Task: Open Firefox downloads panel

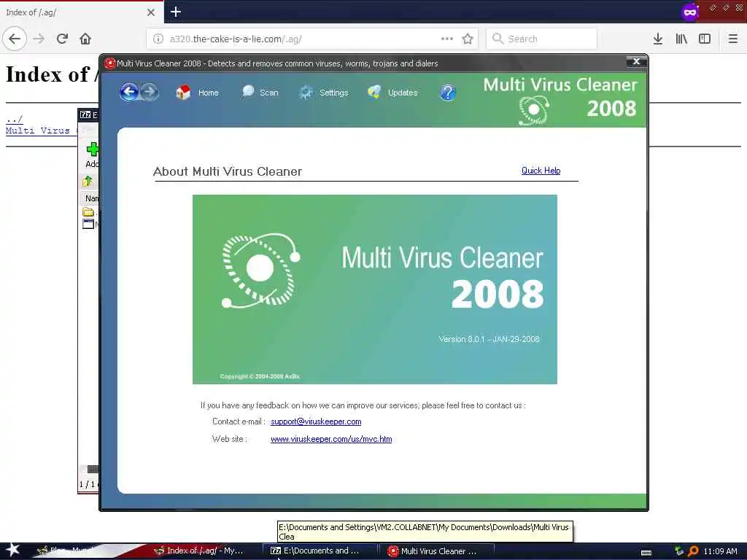Action: [658, 39]
